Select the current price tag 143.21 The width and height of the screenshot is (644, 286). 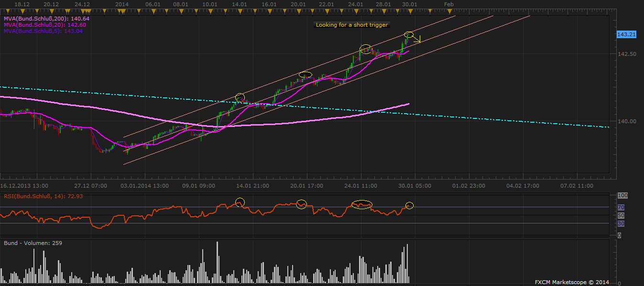click(626, 34)
